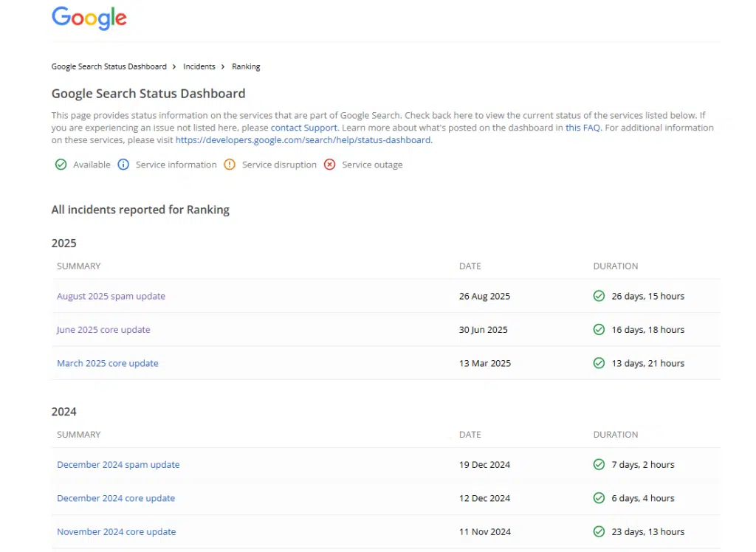756x552 pixels.
Task: Click green checkmark beside 7 days, 2 hours
Action: [x=599, y=465]
